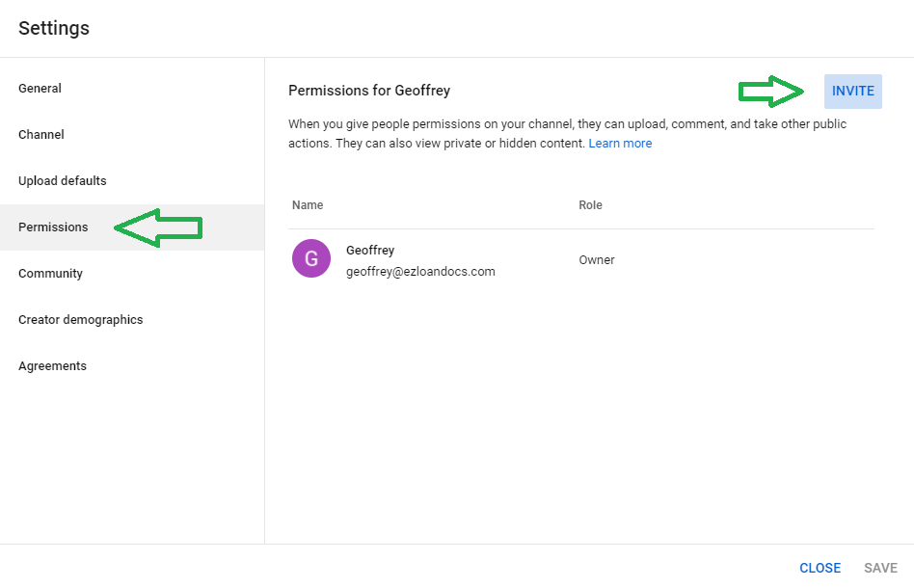Open the Community settings section
This screenshot has height=588, width=914.
coord(50,274)
